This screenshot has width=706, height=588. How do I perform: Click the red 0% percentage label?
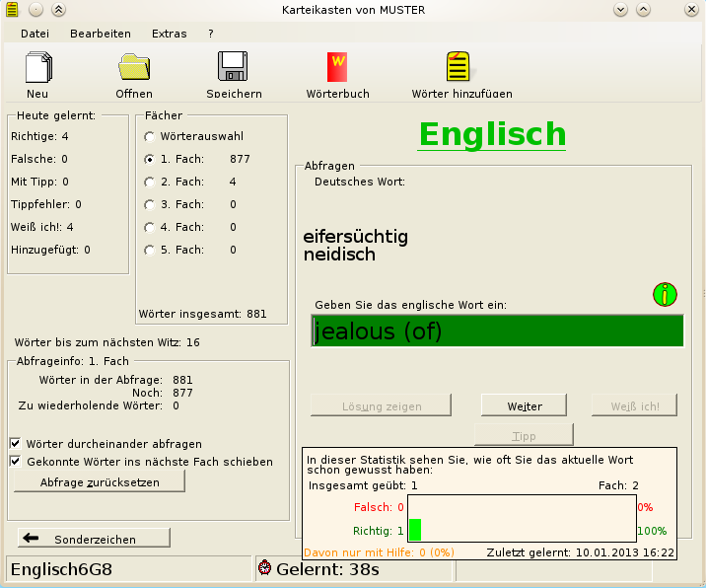tap(645, 507)
